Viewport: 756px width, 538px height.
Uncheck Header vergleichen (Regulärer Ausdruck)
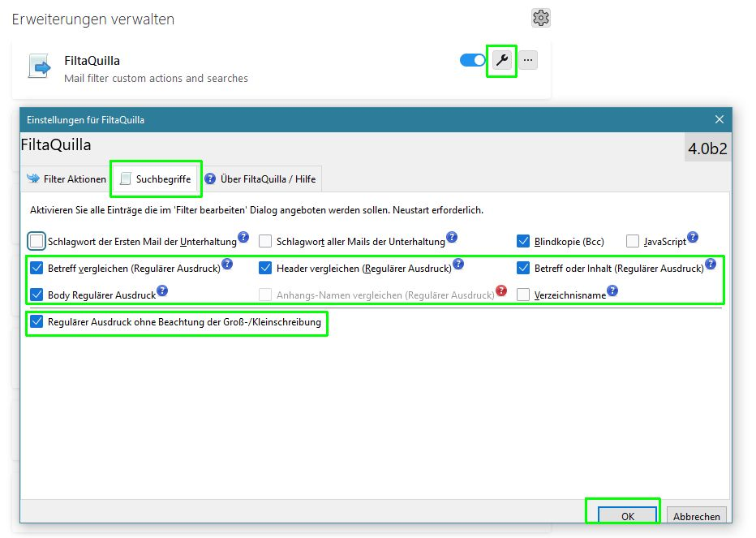[x=264, y=268]
